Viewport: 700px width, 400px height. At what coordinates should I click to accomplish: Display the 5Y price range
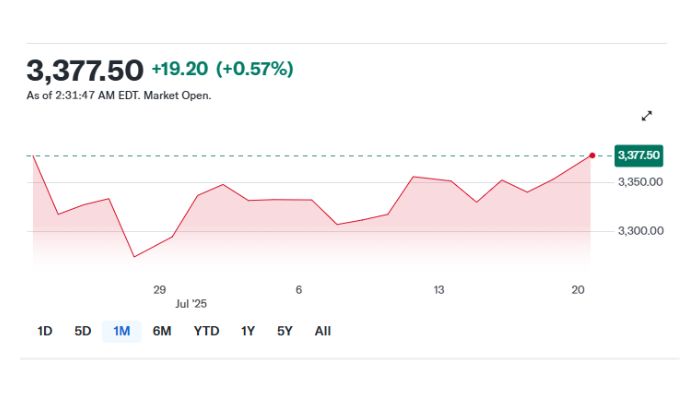tap(286, 331)
